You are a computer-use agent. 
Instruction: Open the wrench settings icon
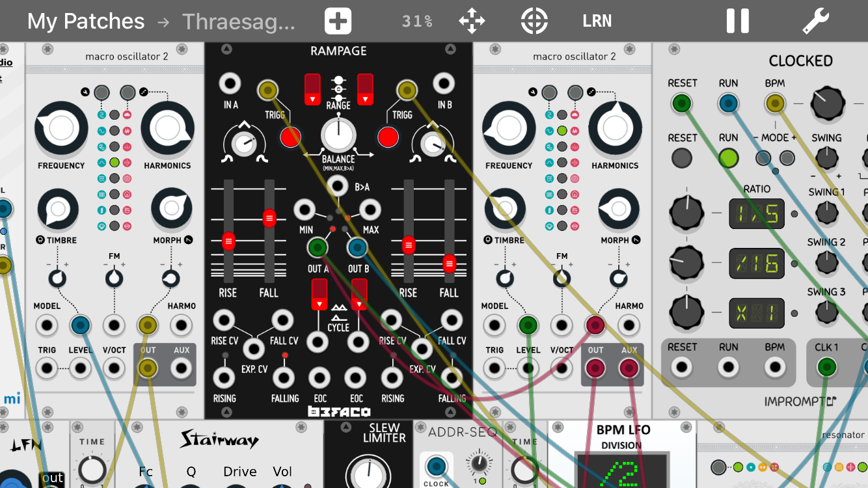click(x=815, y=21)
